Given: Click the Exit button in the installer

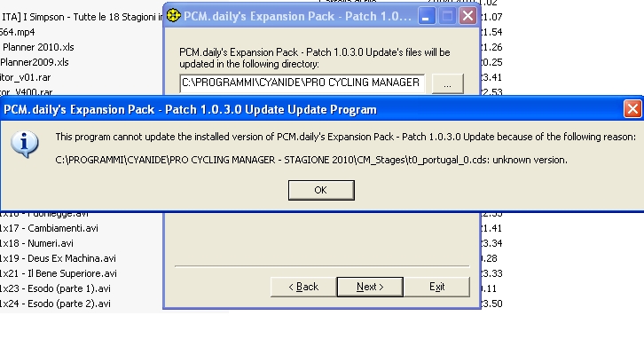Looking at the screenshot, I should [x=436, y=287].
